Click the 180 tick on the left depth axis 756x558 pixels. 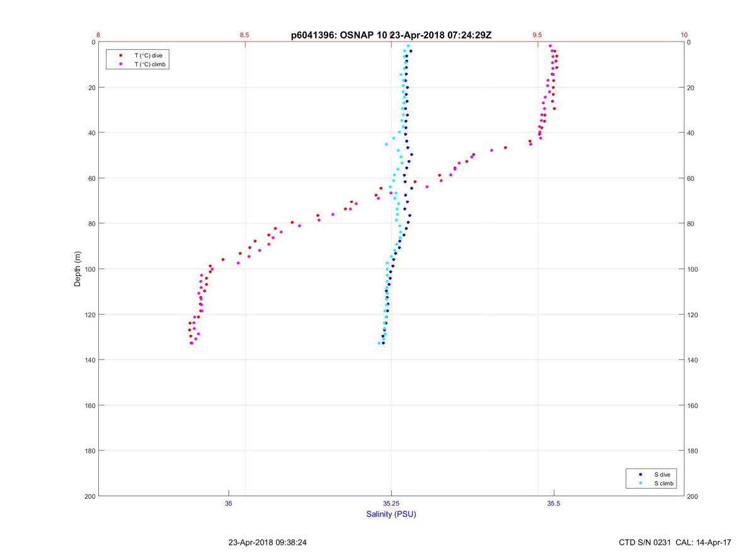89,451
